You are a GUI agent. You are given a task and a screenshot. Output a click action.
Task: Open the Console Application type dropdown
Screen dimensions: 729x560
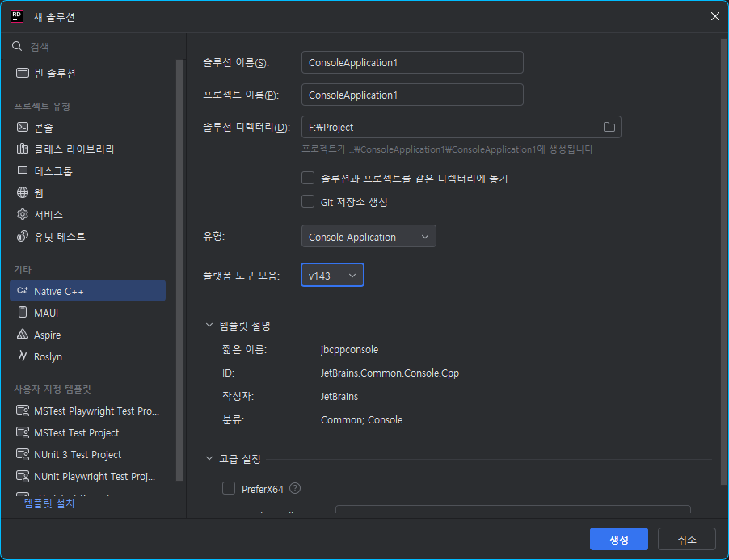click(x=369, y=237)
